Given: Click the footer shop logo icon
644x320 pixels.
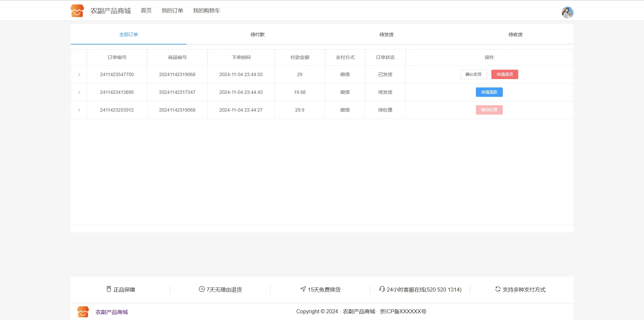Looking at the screenshot, I should click(83, 312).
